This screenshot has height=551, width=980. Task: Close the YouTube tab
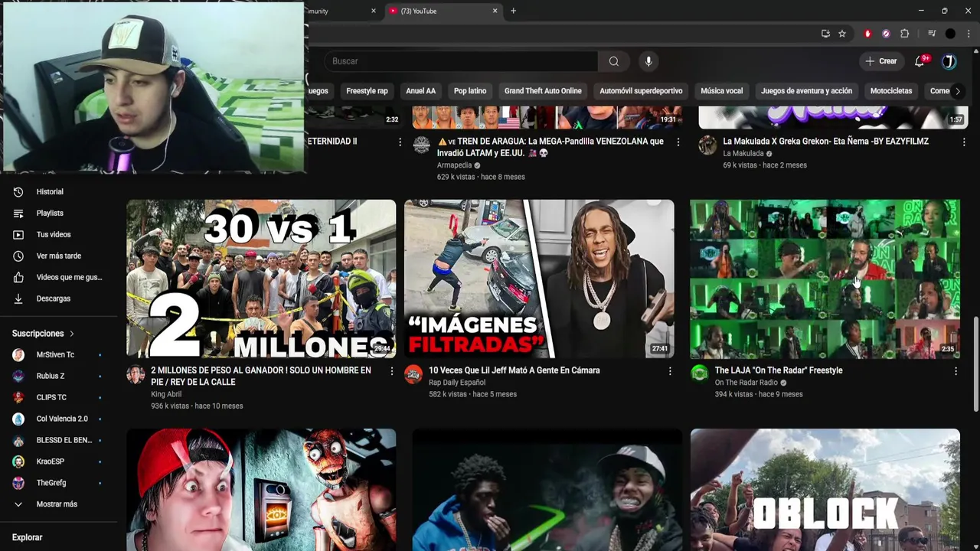495,11
